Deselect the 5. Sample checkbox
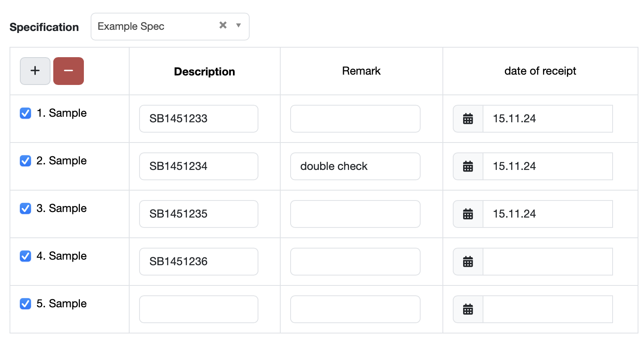 click(x=25, y=304)
